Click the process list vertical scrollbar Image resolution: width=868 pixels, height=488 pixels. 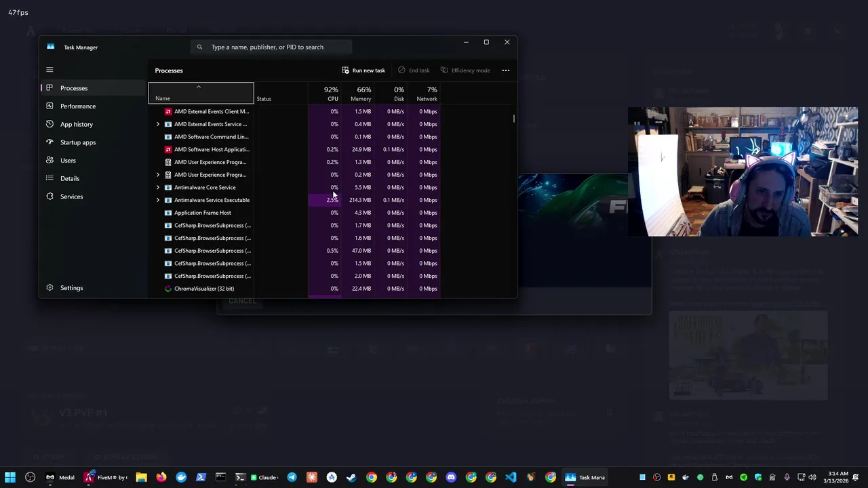(513, 119)
